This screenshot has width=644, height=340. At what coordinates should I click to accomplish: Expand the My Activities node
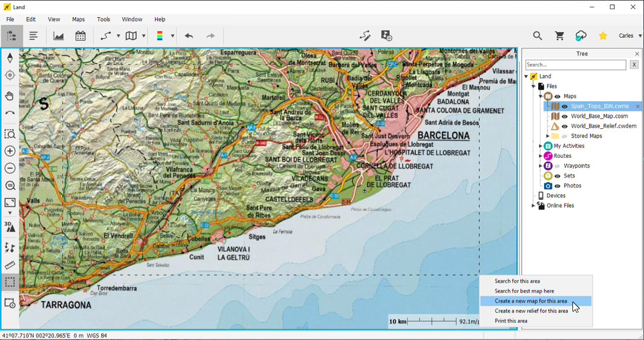(x=541, y=146)
